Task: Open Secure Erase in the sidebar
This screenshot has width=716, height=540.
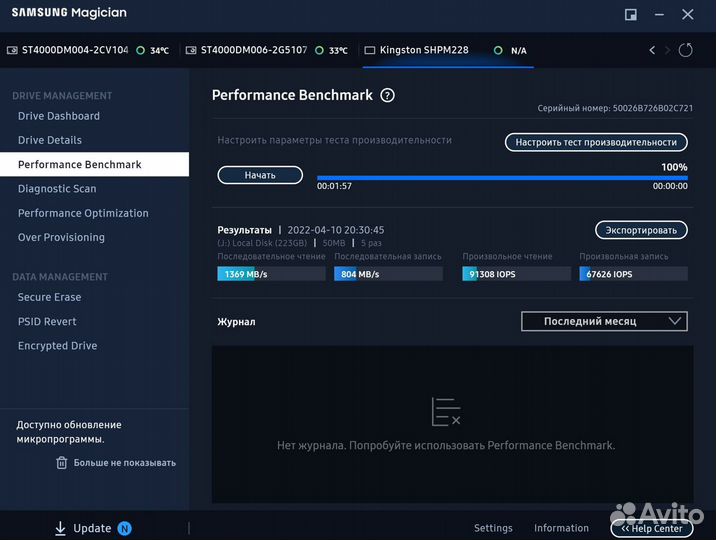Action: click(49, 297)
